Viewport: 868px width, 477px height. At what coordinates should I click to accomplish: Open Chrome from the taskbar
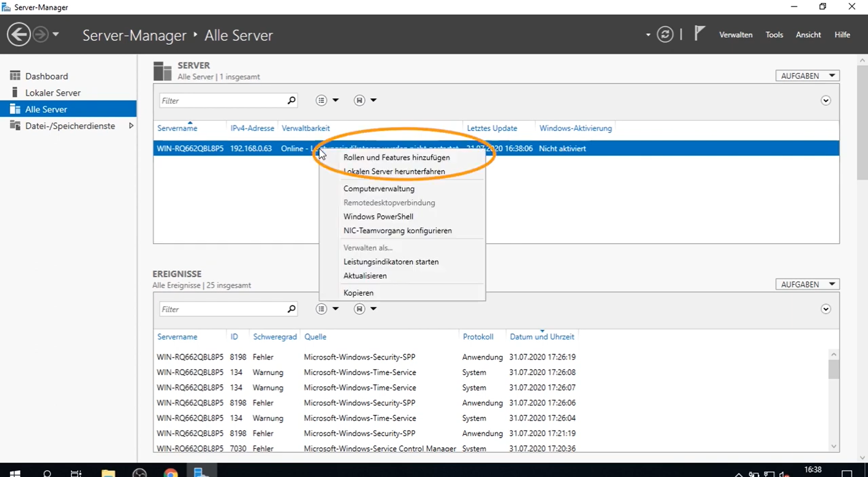click(170, 473)
